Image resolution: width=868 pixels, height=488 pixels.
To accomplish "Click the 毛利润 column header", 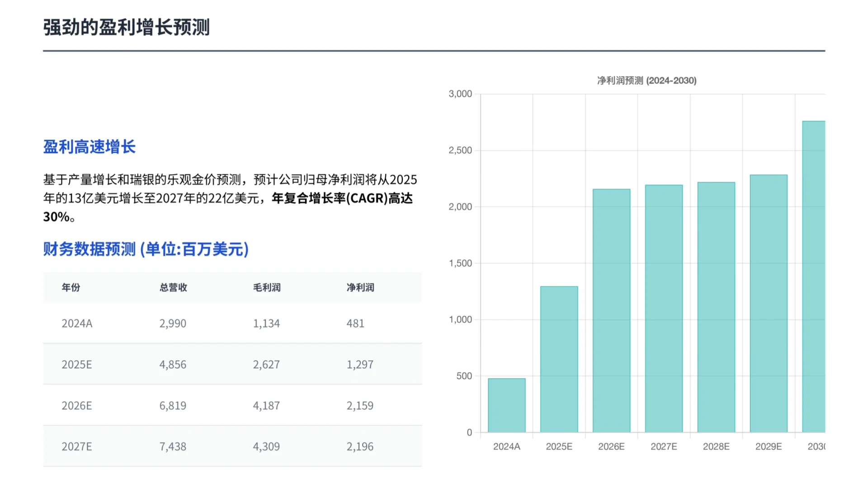I will pos(267,287).
